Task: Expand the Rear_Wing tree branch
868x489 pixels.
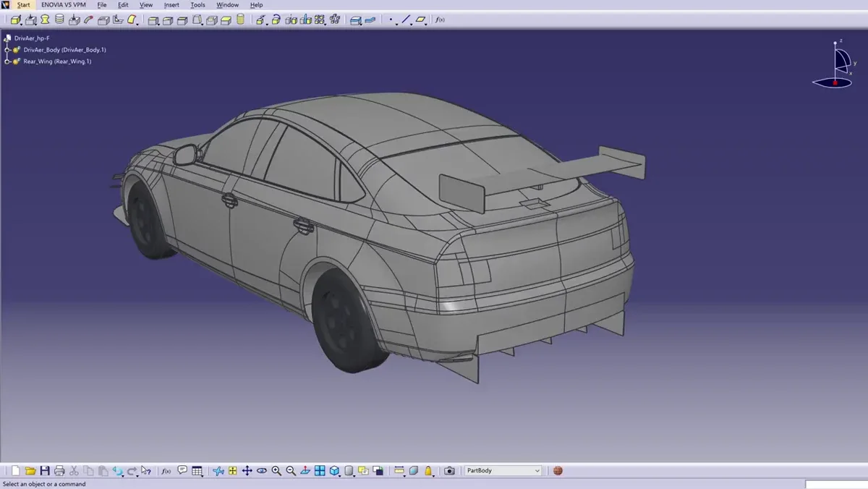Action: click(7, 61)
